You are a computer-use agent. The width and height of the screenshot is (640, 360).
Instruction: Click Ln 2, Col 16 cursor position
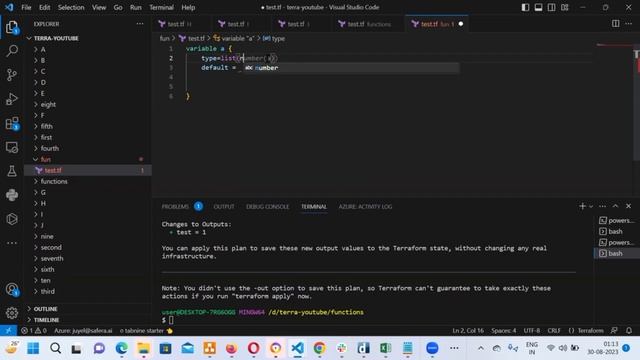[468, 331]
